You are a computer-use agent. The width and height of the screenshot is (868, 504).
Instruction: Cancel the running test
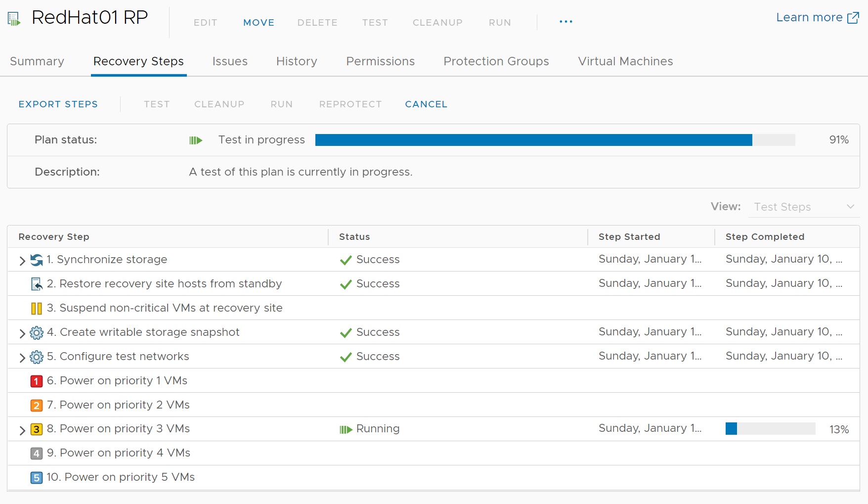click(x=426, y=104)
